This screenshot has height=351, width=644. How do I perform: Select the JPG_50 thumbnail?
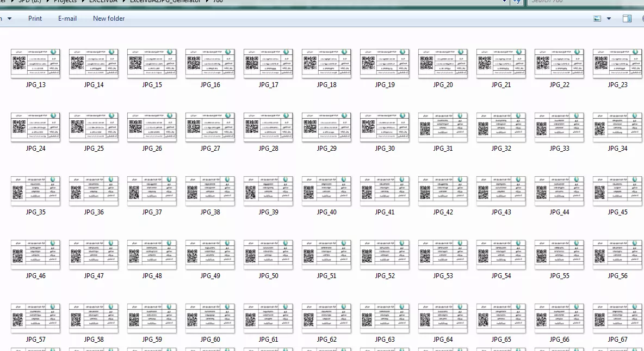(x=268, y=255)
